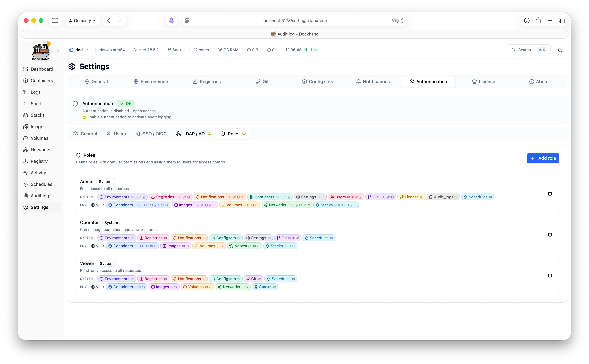
Task: Switch to dark mode with moon icon
Action: pyautogui.click(x=560, y=50)
